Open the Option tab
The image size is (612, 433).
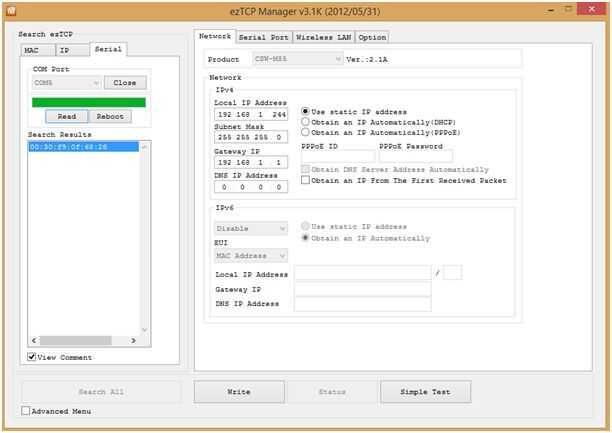tap(372, 37)
